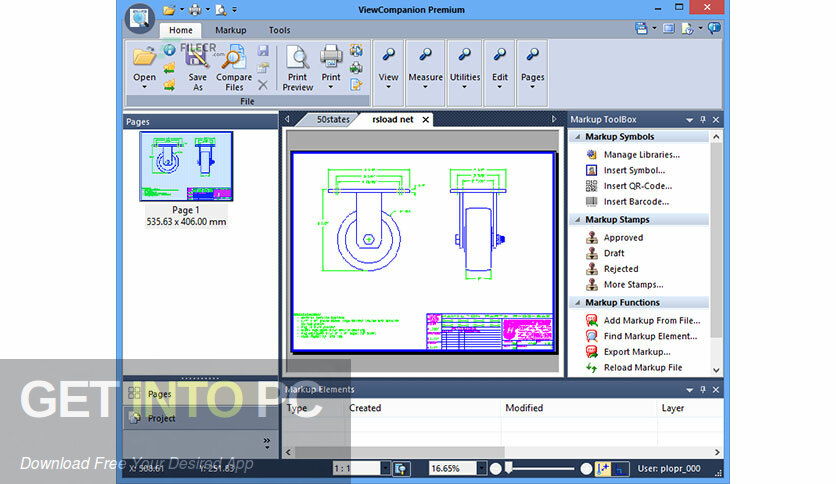The width and height of the screenshot is (836, 484).
Task: Click Insert Symbol...
Action: click(625, 171)
